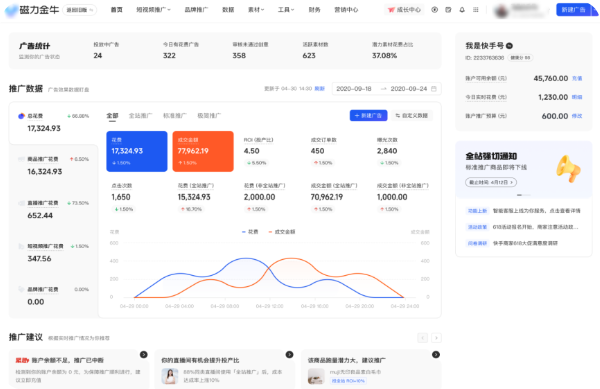Click the 刷新 link beside the update time
This screenshot has height=389, width=600.
(320, 89)
